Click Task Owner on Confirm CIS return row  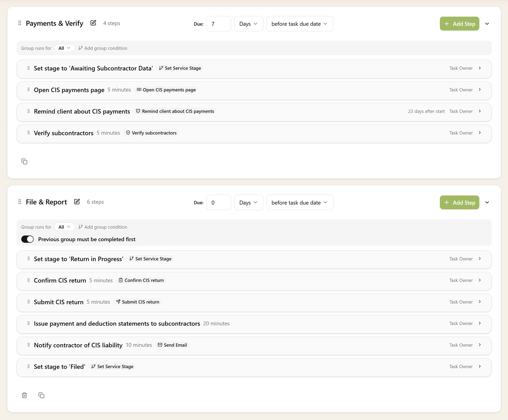[x=461, y=280]
